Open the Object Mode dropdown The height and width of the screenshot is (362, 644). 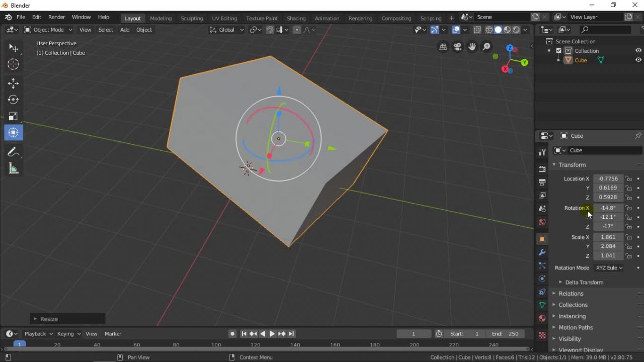click(48, 30)
